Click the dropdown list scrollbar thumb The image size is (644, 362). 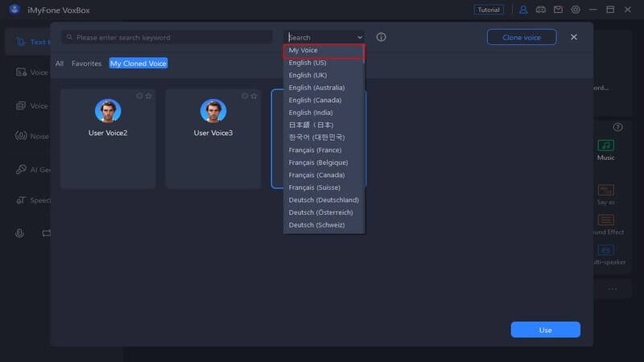click(364, 54)
